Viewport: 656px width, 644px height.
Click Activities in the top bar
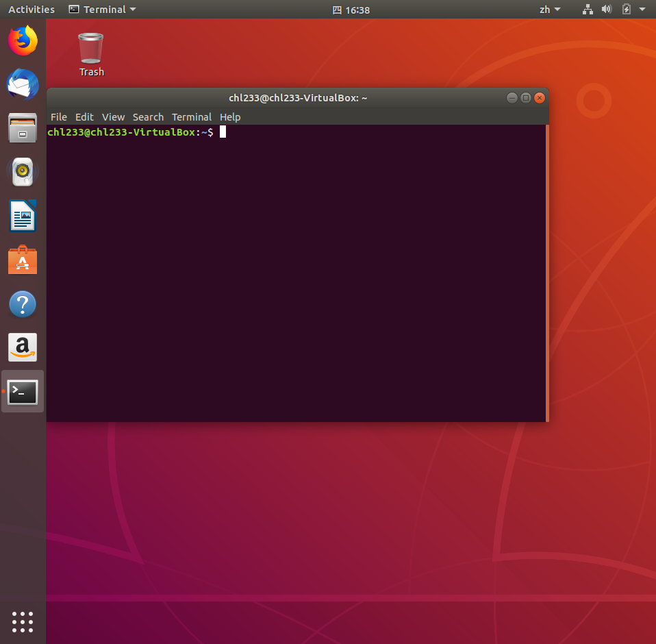coord(31,9)
